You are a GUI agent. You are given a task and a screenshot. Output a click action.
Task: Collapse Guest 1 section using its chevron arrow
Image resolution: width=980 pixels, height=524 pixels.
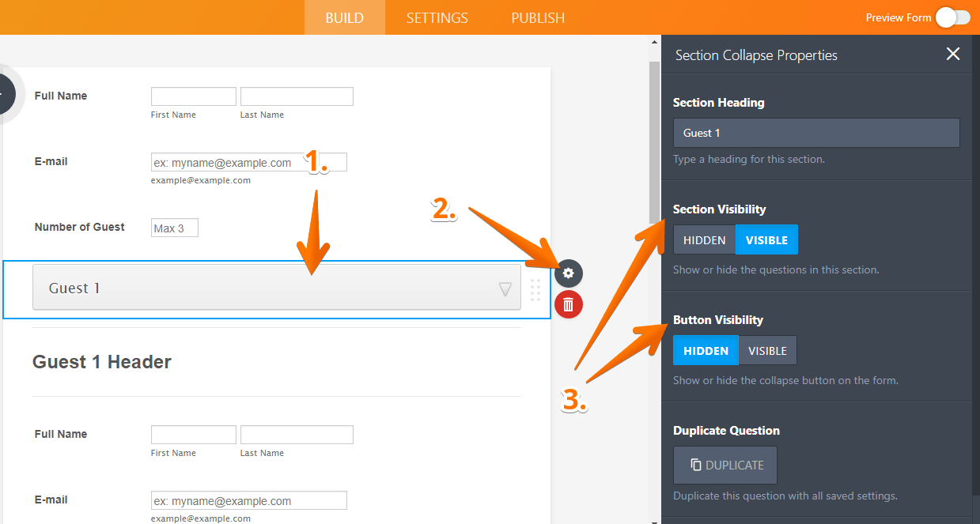(x=505, y=289)
